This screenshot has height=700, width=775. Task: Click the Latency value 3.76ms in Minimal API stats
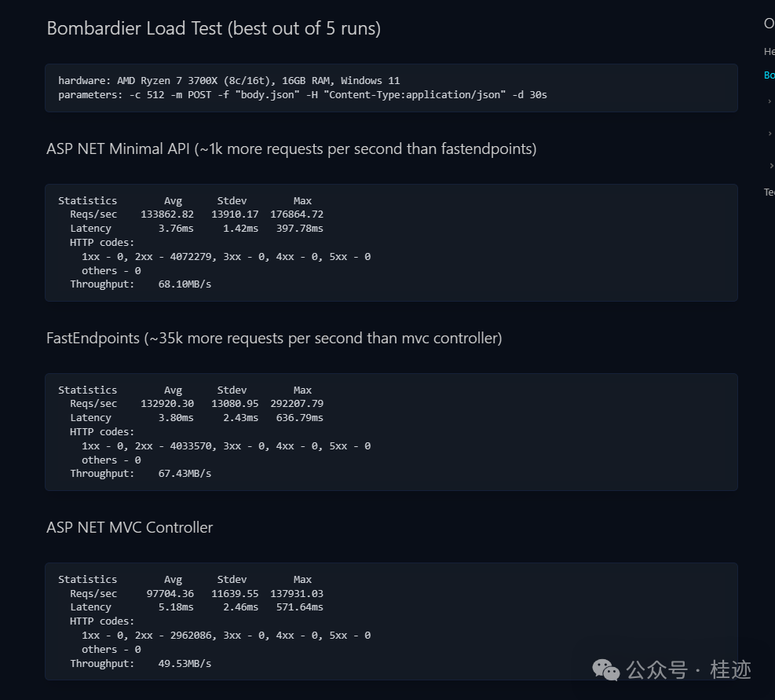(176, 228)
